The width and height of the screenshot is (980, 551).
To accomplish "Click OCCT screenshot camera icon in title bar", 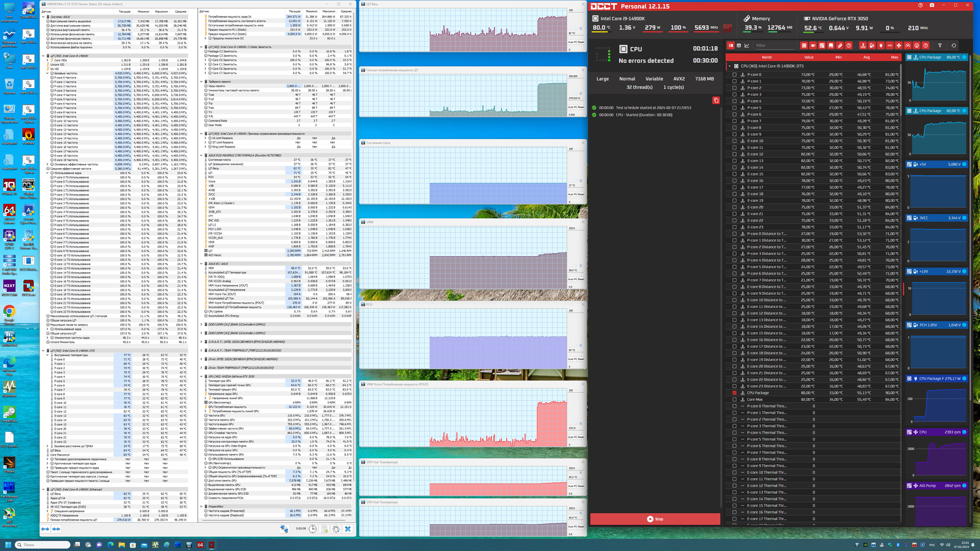I will click(x=932, y=5).
